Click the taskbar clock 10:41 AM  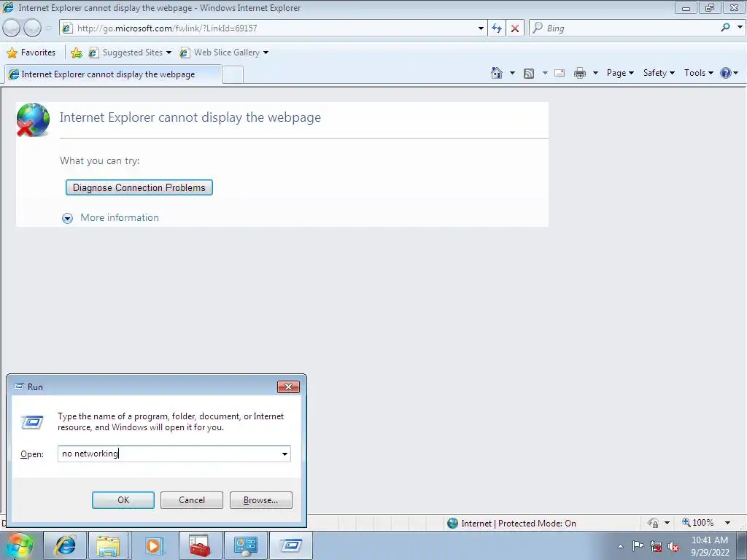[x=710, y=540]
